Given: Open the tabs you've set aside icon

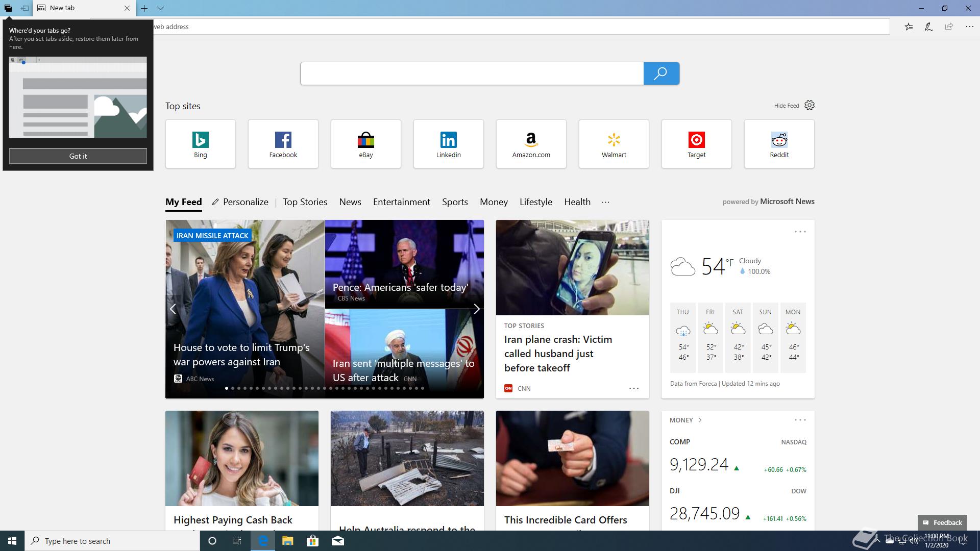Looking at the screenshot, I should click(x=8, y=8).
